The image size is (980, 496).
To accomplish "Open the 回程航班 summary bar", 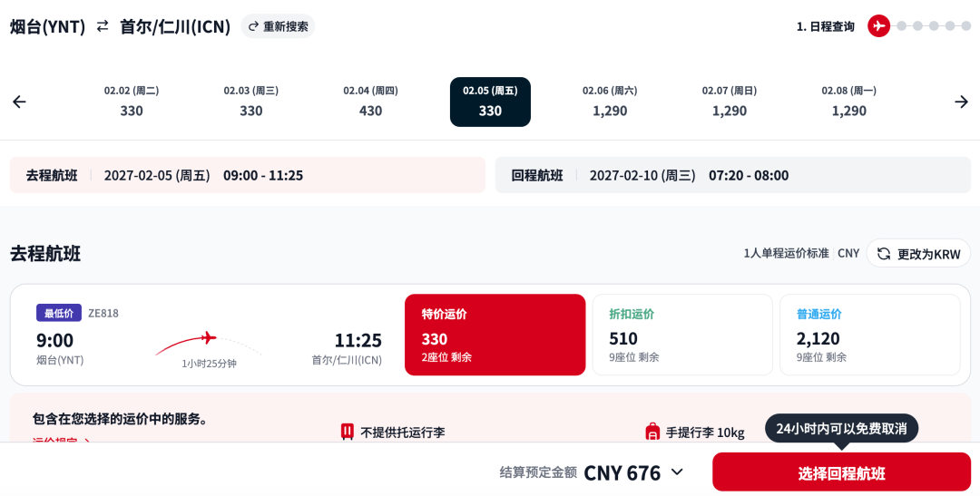I will pyautogui.click(x=733, y=175).
